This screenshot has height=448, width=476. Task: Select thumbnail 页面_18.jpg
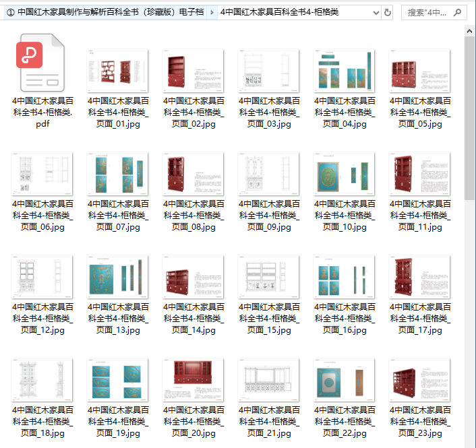coord(42,381)
